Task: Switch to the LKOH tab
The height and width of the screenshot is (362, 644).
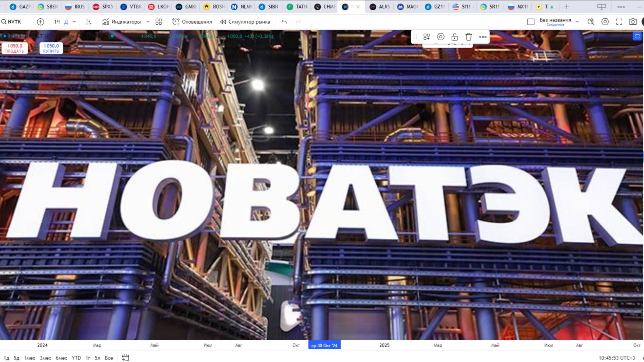Action: point(158,7)
